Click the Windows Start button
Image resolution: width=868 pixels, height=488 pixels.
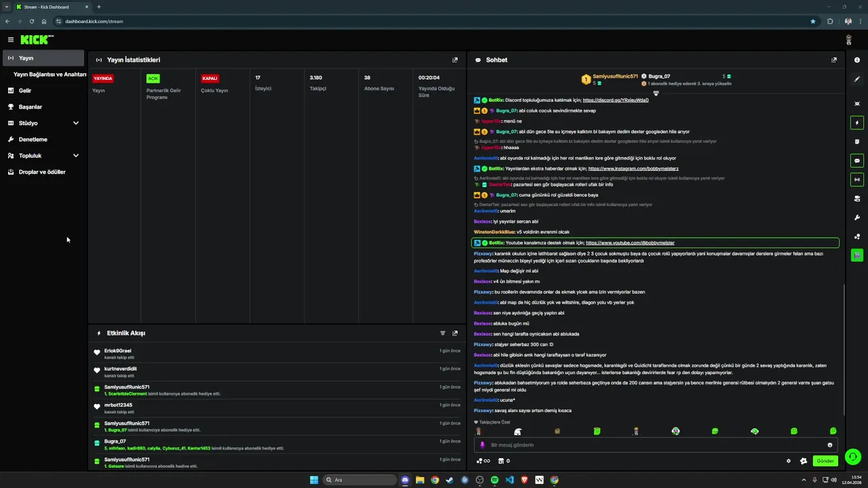click(x=314, y=480)
